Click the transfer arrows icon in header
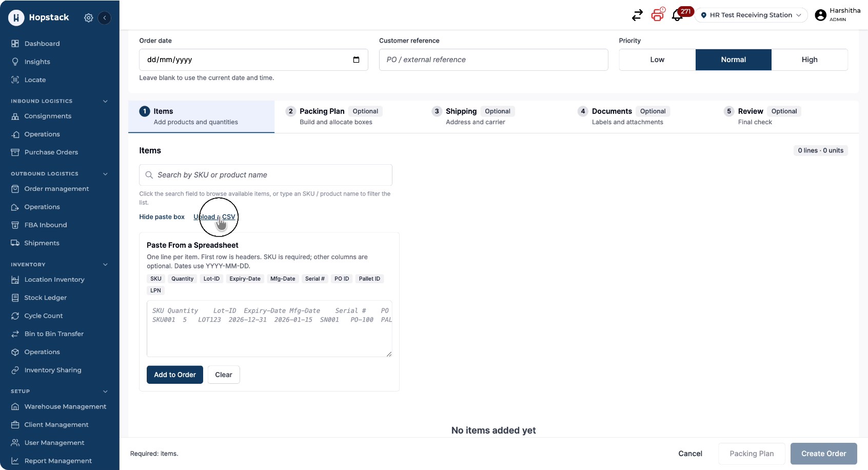Image resolution: width=868 pixels, height=470 pixels. (x=637, y=15)
